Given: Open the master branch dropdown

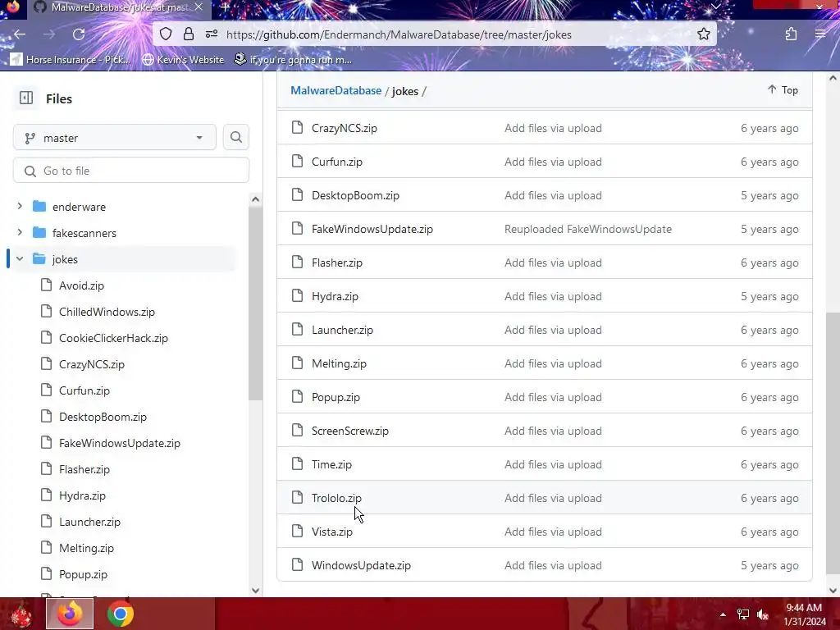Looking at the screenshot, I should [x=115, y=138].
